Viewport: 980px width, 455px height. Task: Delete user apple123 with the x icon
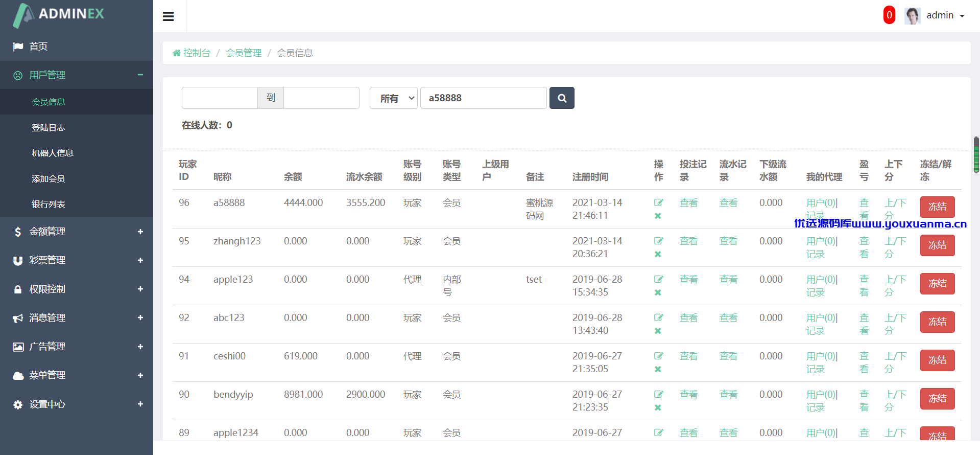658,292
